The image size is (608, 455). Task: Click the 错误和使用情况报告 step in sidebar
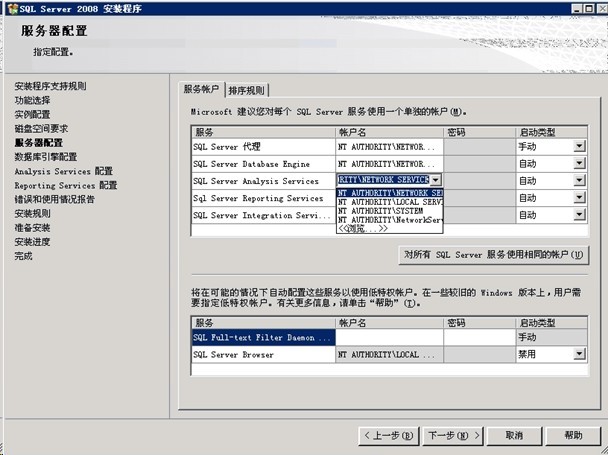[55, 199]
